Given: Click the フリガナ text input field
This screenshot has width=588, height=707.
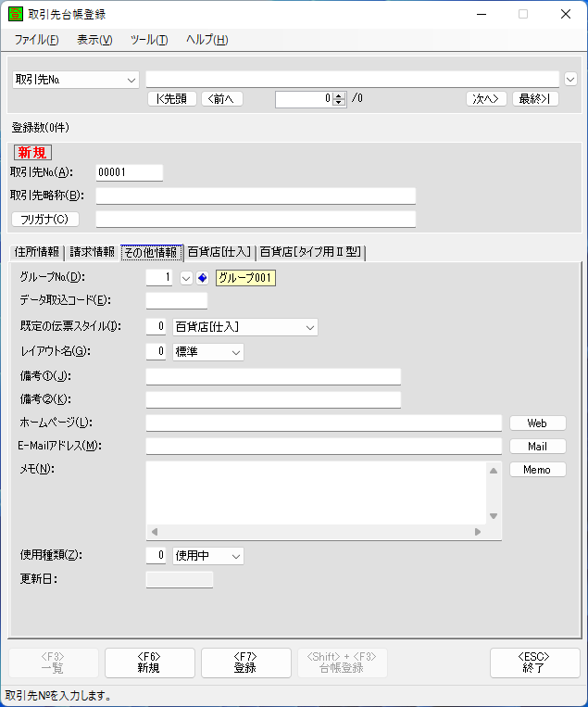Looking at the screenshot, I should [256, 220].
